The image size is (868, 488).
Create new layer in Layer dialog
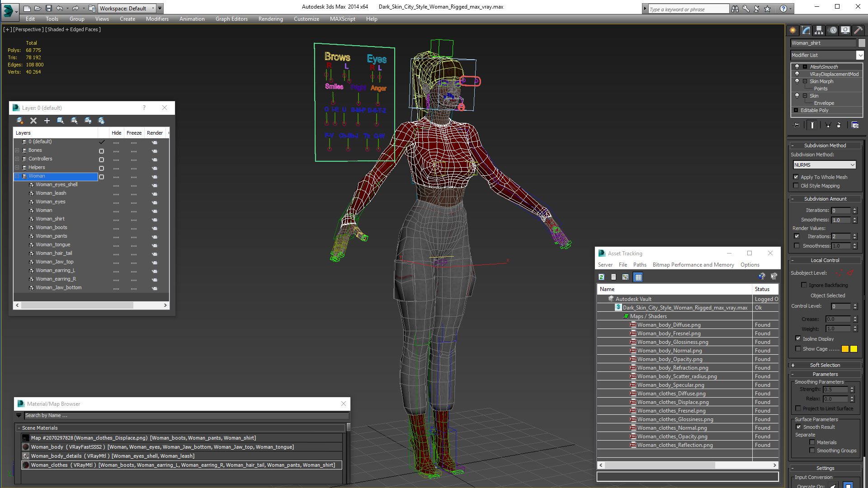point(20,121)
